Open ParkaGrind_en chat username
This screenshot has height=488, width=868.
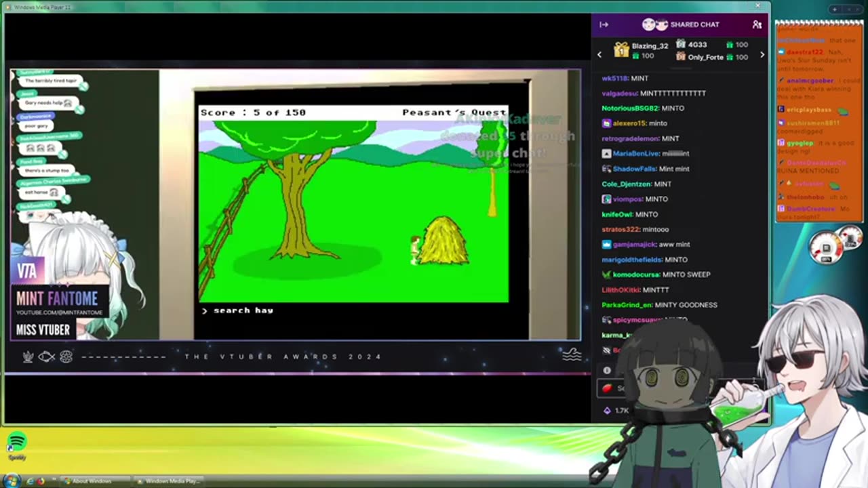tap(627, 305)
